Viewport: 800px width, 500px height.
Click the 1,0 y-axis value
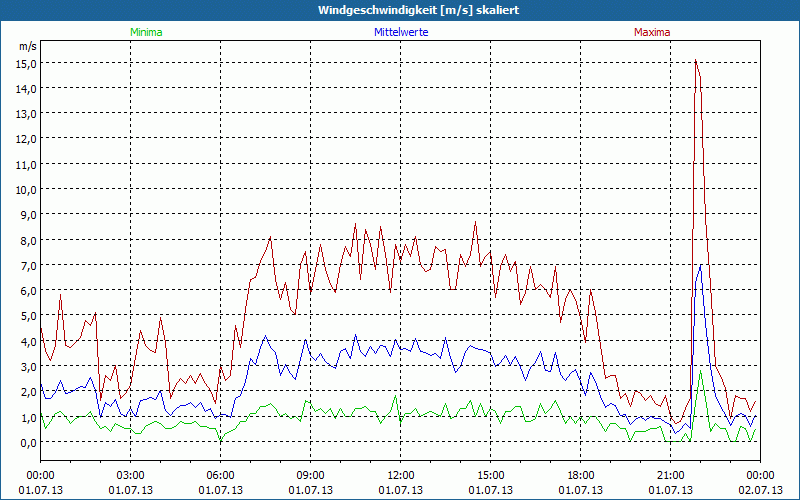tap(28, 417)
